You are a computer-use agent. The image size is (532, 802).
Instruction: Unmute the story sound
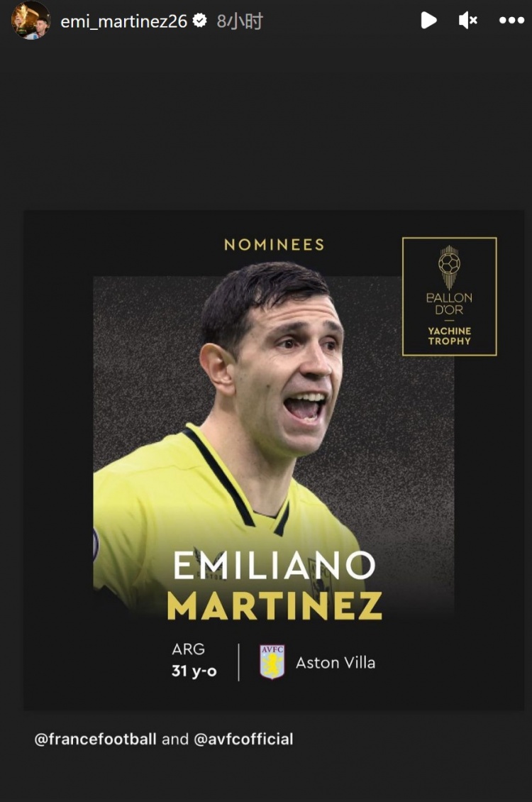[x=467, y=21]
